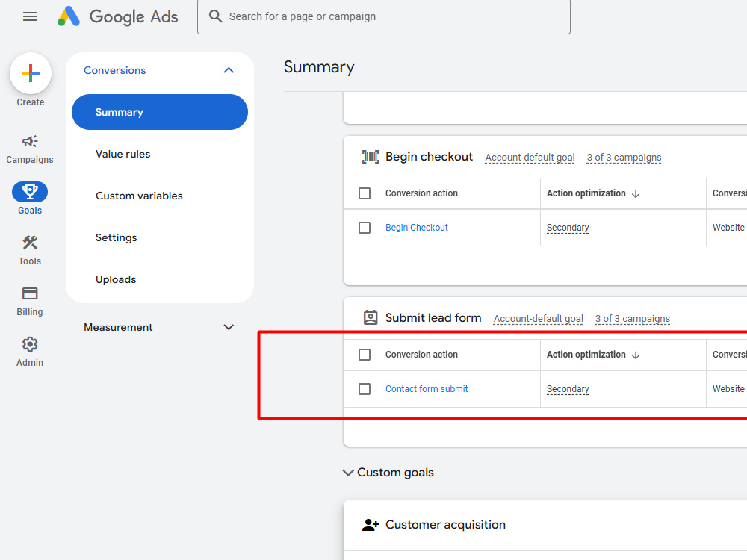The image size is (747, 560).
Task: Open the hamburger main menu
Action: pyautogui.click(x=30, y=16)
